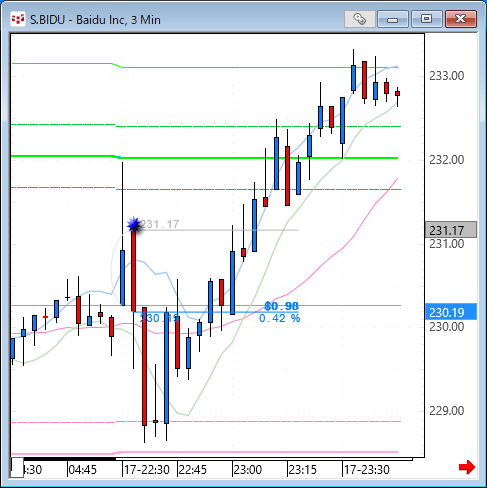Click the red arrow scroll-to-latest icon

(x=467, y=467)
